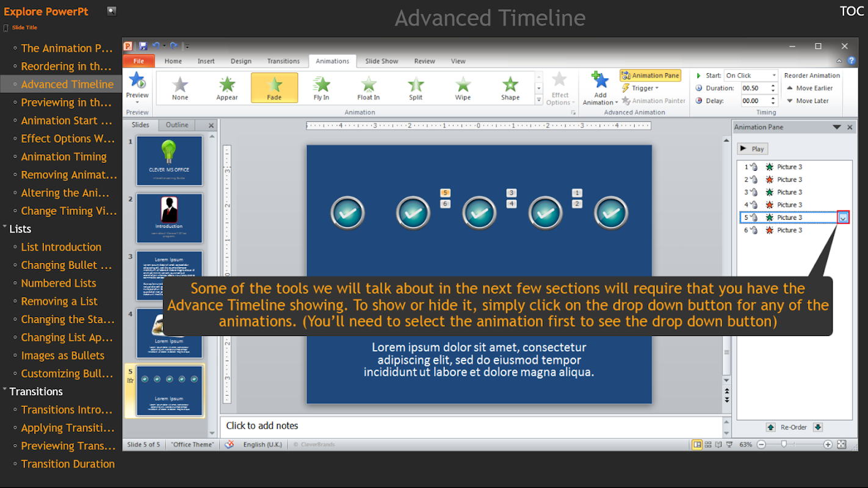
Task: Apply the Split animation effect
Action: [416, 88]
